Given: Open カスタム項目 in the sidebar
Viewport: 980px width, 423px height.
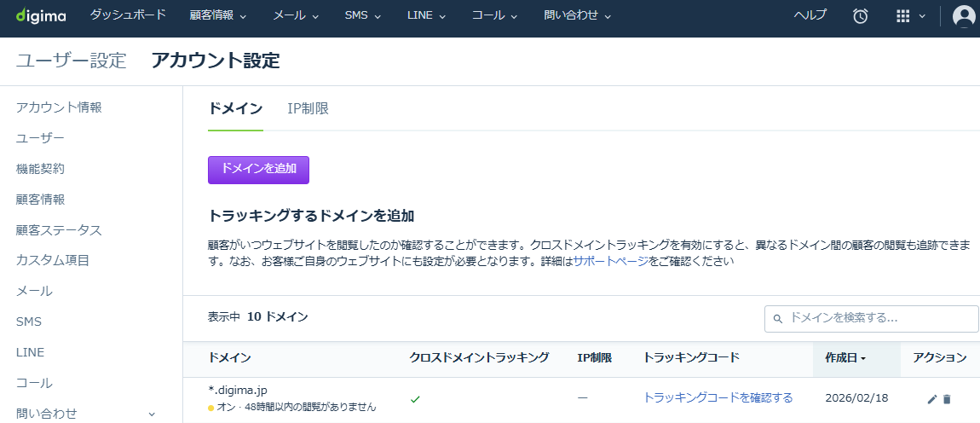Looking at the screenshot, I should click(53, 260).
